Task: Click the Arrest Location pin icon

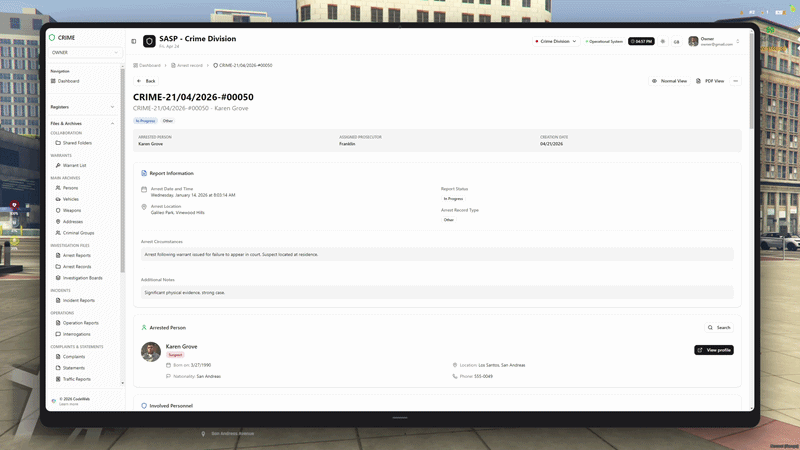Action: 144,207
